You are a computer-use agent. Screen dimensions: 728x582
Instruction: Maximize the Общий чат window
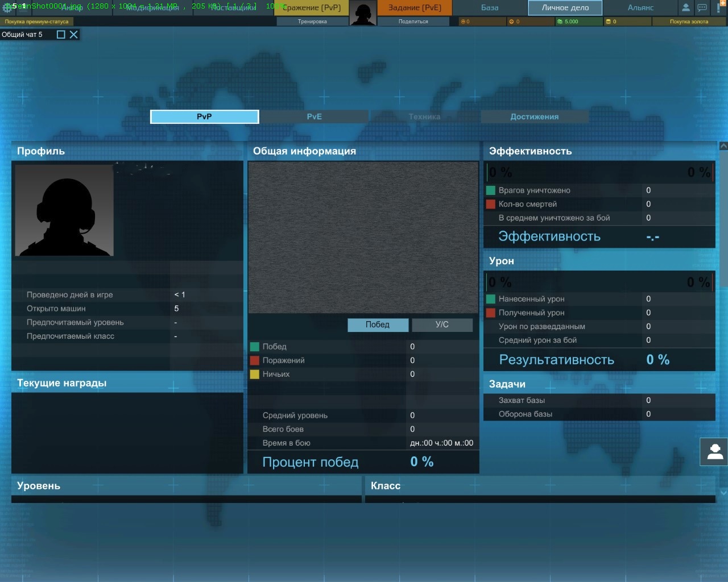(x=61, y=35)
